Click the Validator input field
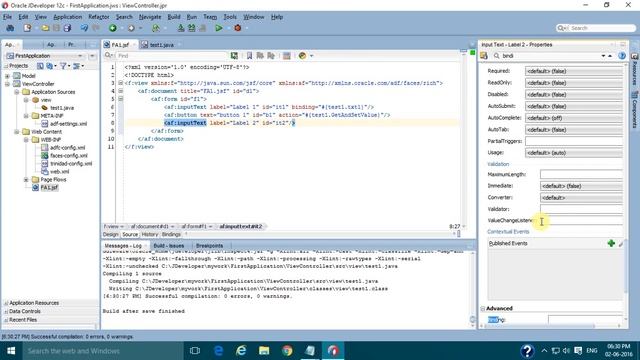Screen dimensions: 640x360 [581, 209]
